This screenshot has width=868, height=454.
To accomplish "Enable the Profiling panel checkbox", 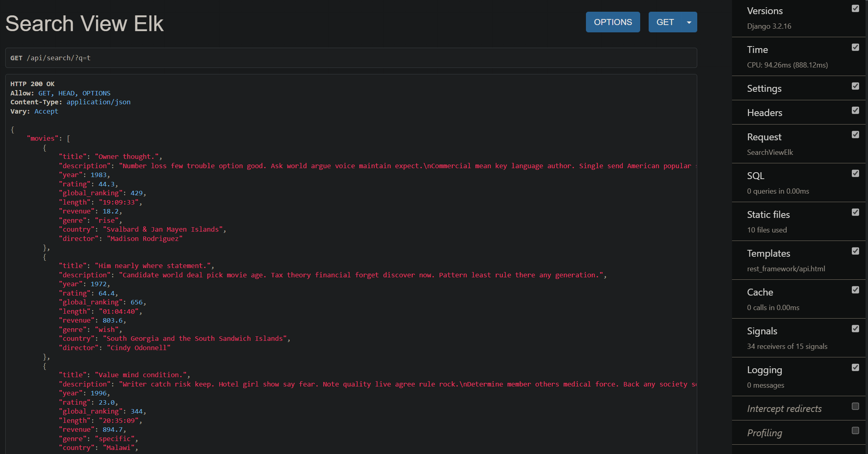I will click(855, 431).
